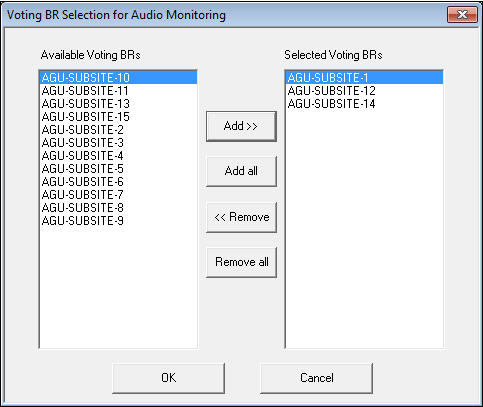Select AGU-SUBSITE-2 in the available list
This screenshot has height=407, width=483.
pyautogui.click(x=118, y=130)
